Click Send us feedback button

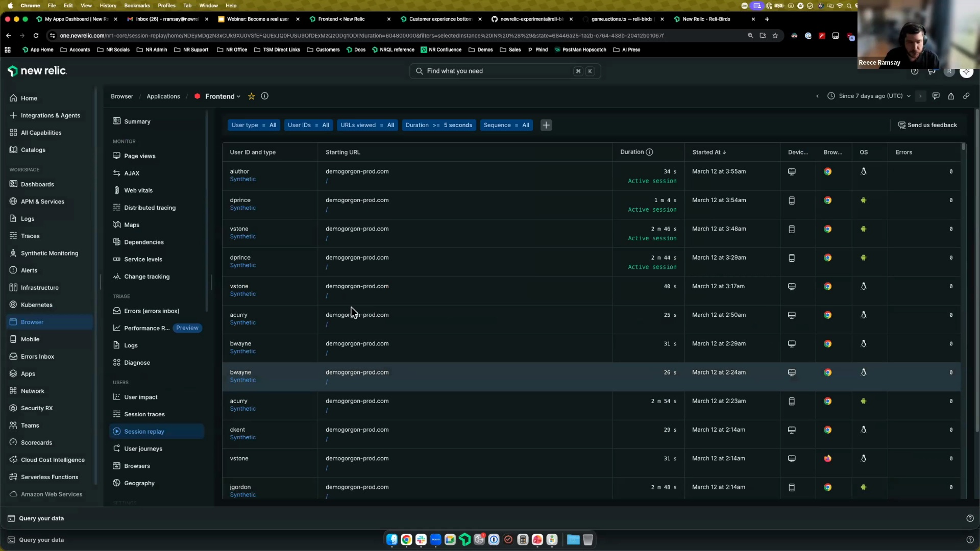927,126
